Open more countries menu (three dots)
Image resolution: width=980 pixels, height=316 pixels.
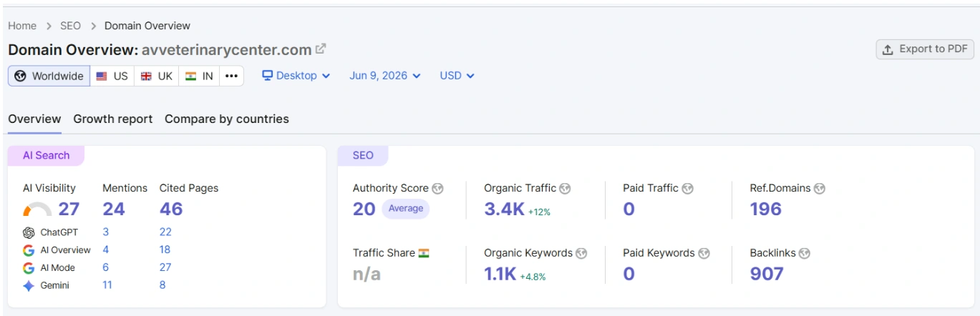click(x=231, y=76)
